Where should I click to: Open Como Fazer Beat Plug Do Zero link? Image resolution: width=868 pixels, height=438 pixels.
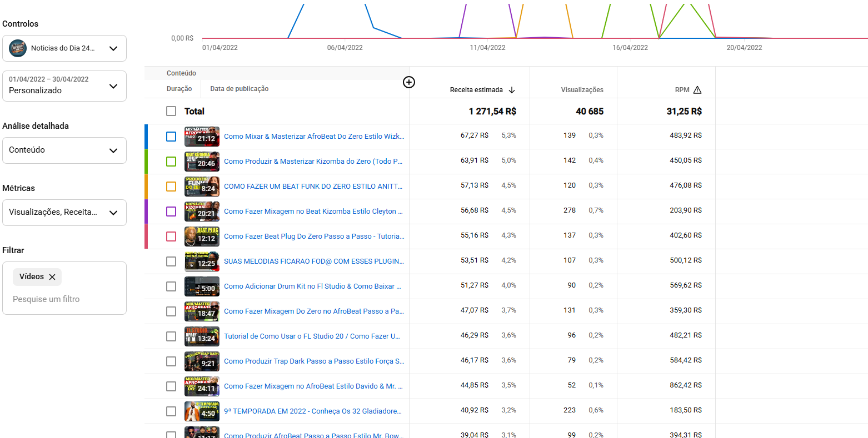point(314,236)
